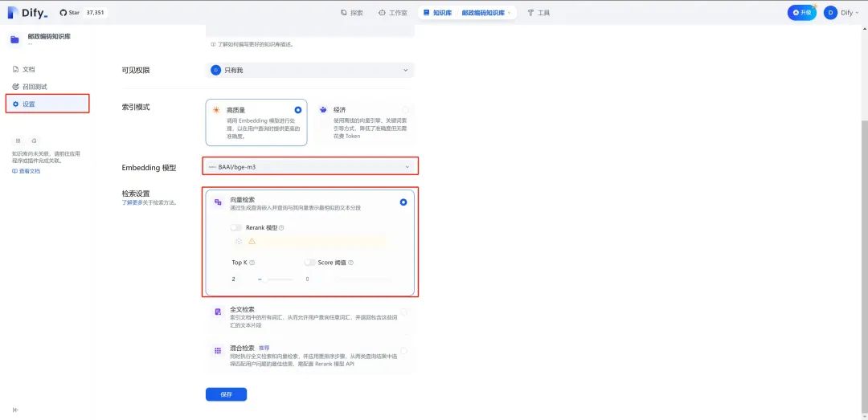Image resolution: width=868 pixels, height=420 pixels.
Task: Click the 设置 gear icon
Action: 15,104
